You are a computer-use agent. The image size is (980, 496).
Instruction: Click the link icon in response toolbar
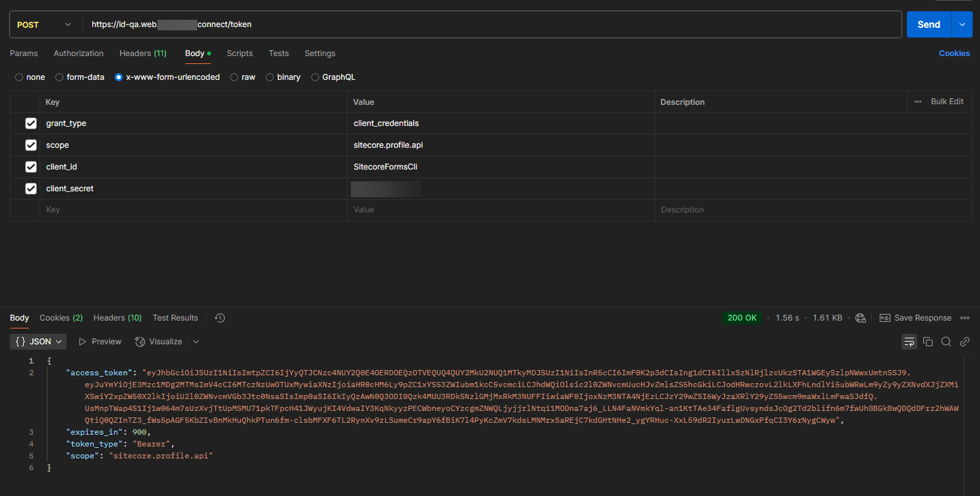(964, 342)
